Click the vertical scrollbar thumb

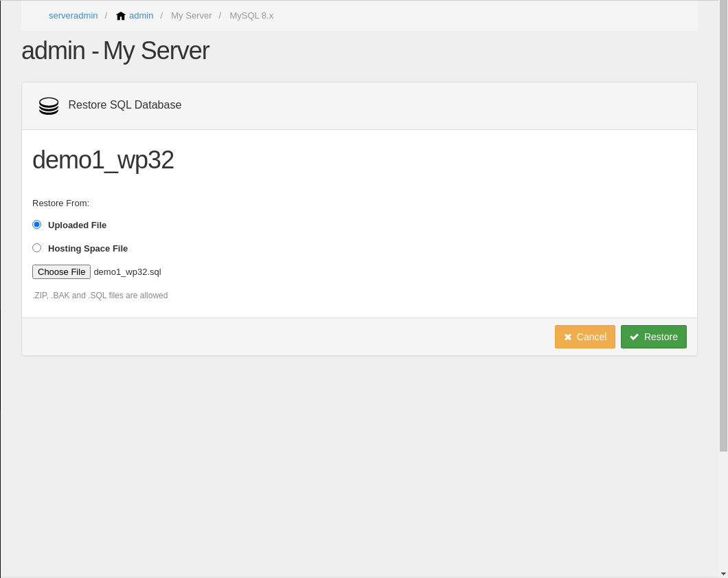click(x=723, y=226)
